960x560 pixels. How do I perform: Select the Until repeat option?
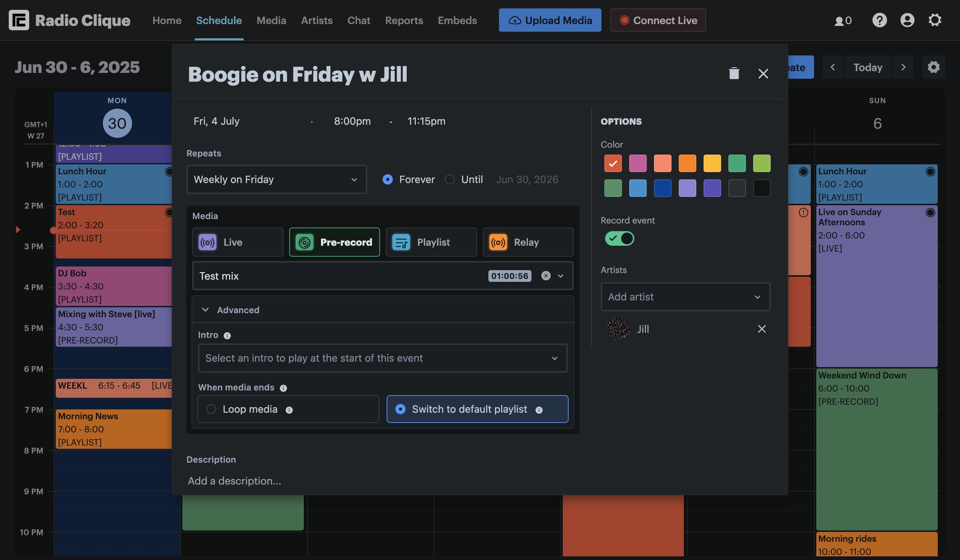449,179
